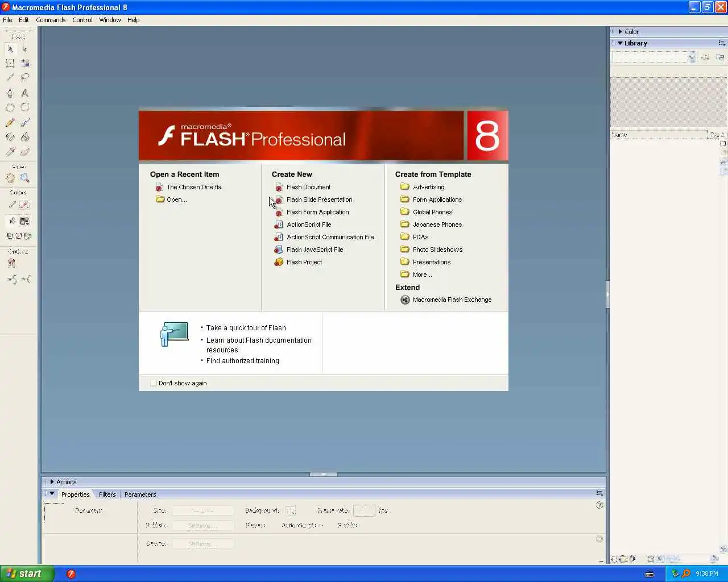
Task: Switch to the Parameters tab
Action: tap(140, 494)
